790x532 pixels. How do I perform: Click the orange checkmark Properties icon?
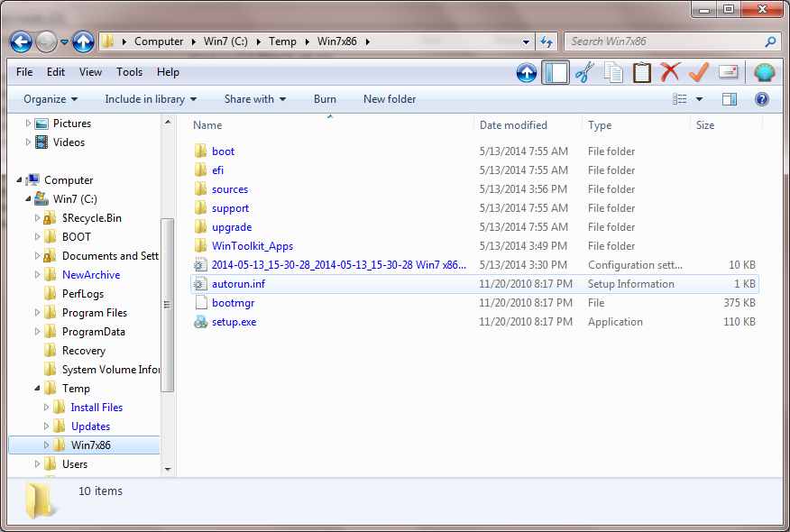[x=698, y=72]
